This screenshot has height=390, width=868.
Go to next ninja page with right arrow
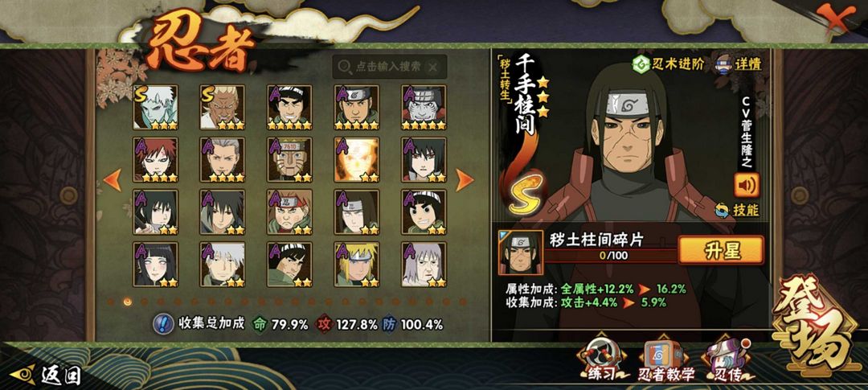464,179
